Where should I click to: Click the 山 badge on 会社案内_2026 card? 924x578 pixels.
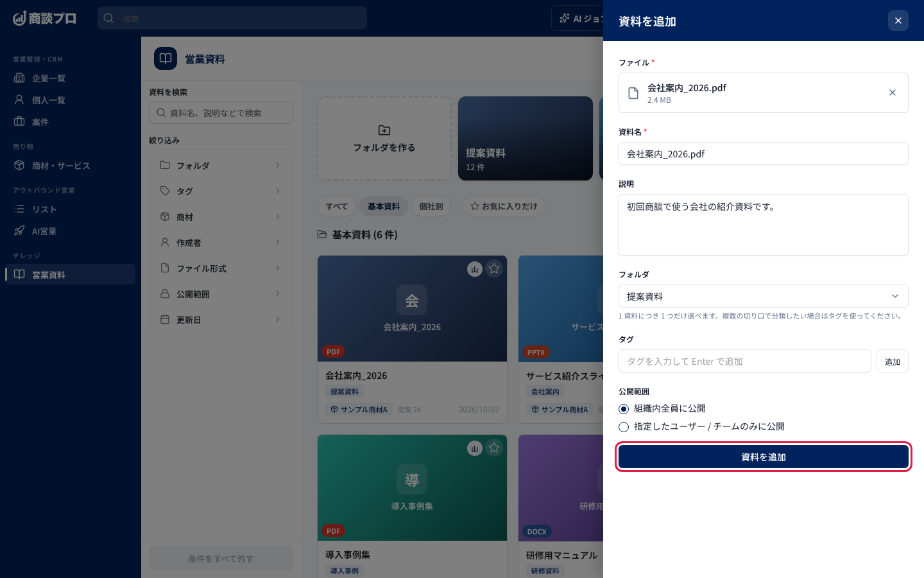coord(475,269)
